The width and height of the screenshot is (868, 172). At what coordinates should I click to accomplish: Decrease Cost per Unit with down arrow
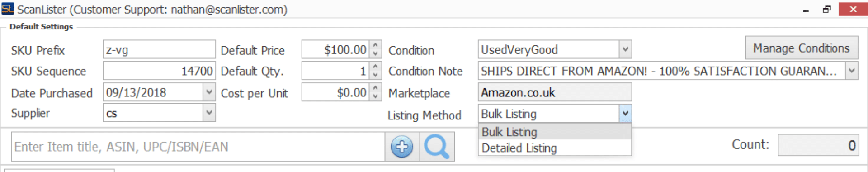point(375,96)
